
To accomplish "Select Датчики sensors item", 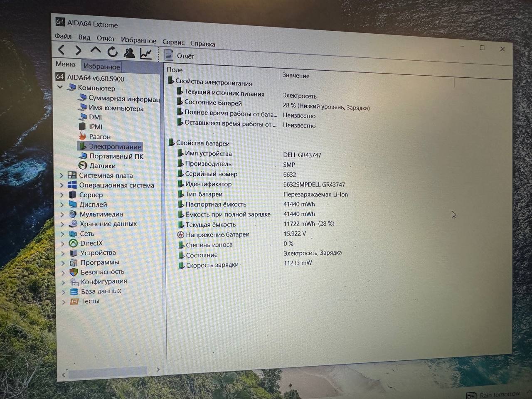I will 102,166.
